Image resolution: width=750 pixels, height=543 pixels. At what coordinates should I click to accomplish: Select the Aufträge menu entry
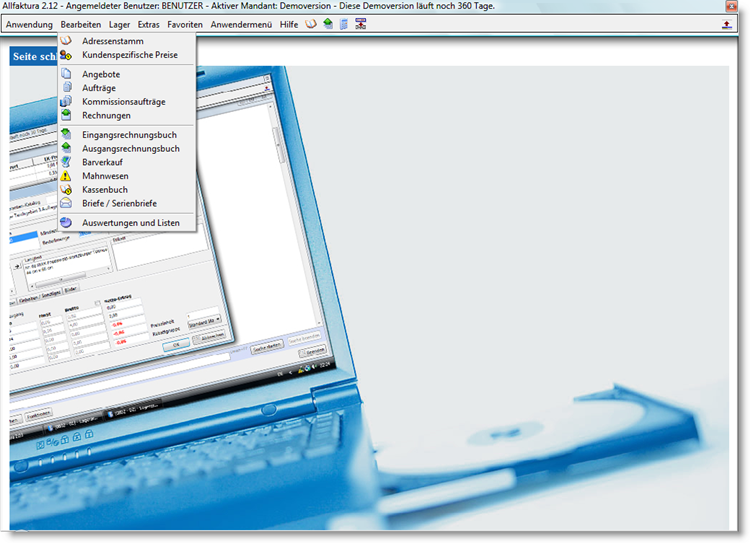99,88
